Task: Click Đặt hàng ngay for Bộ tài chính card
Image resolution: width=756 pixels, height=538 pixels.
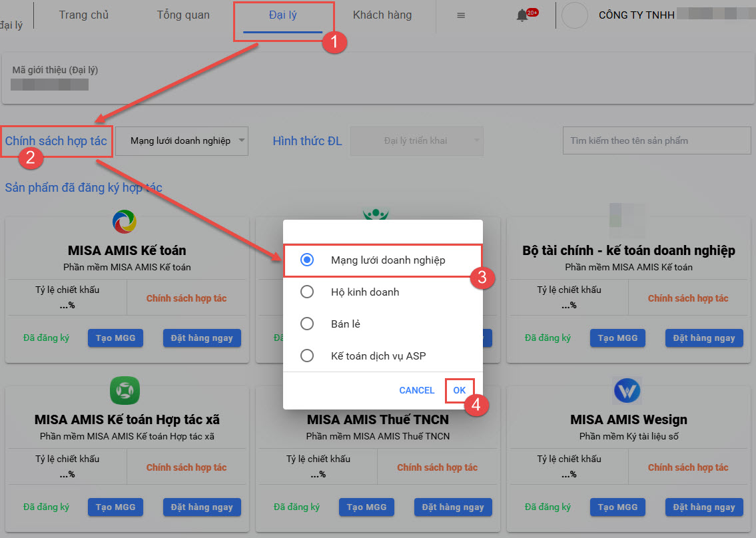Action: pyautogui.click(x=704, y=338)
